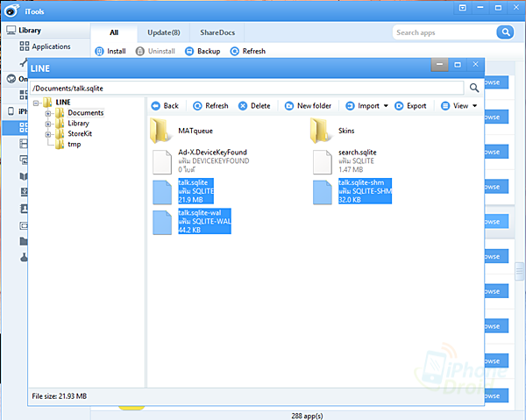Open the Skins folder icon
The image size is (526, 420).
(x=320, y=131)
